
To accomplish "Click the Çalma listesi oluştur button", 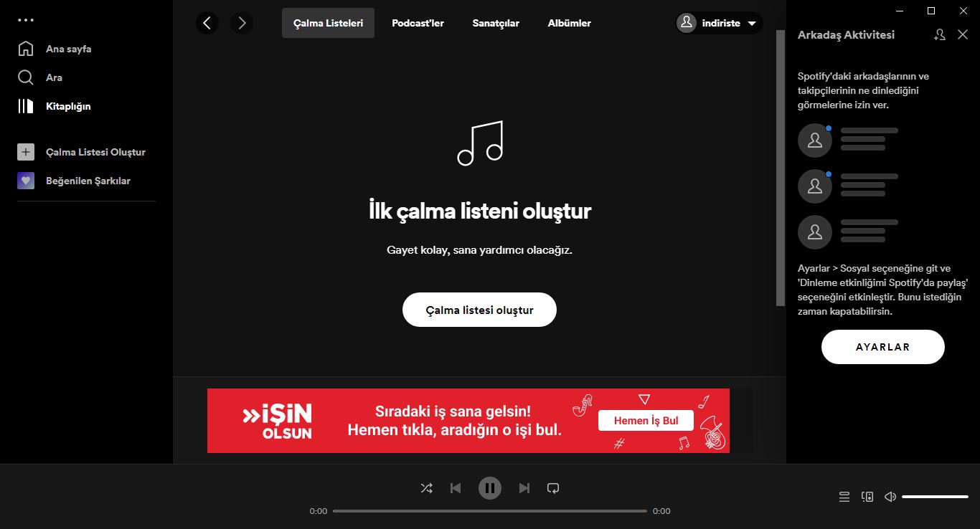I will (479, 310).
